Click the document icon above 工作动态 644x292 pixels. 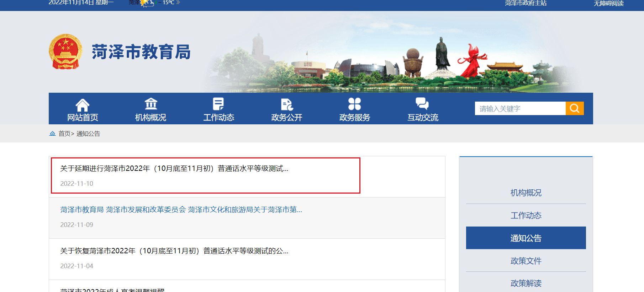(x=218, y=104)
